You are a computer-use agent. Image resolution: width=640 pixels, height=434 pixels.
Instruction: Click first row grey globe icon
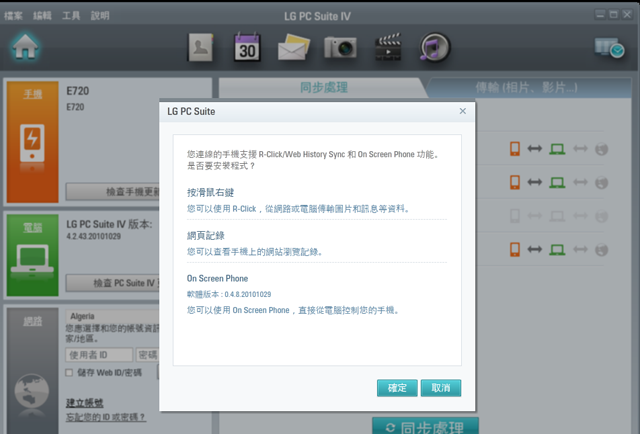601,149
